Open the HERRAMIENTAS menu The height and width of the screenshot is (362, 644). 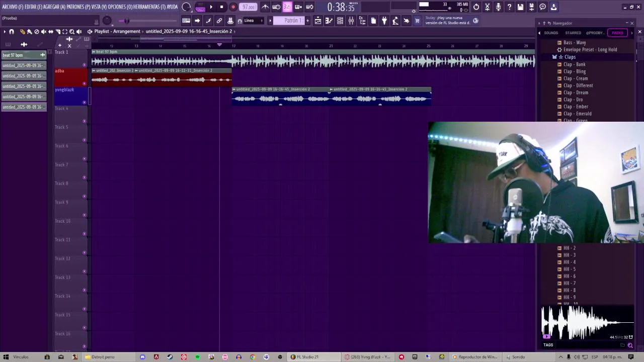[x=149, y=7]
